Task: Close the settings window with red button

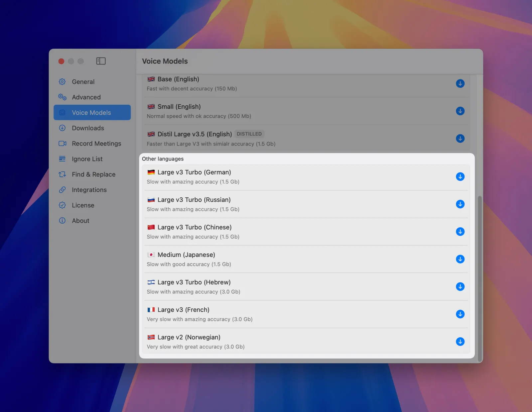Action: pos(61,61)
